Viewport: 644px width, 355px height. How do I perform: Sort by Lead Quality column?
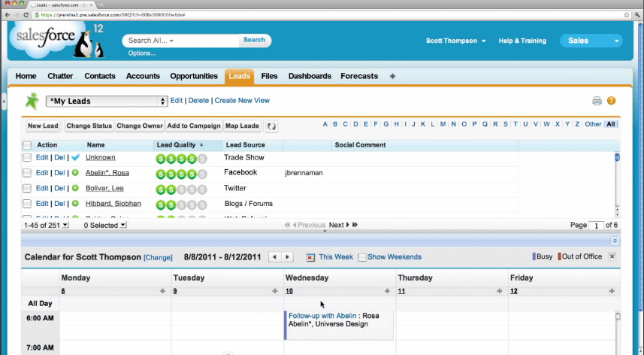[x=180, y=145]
